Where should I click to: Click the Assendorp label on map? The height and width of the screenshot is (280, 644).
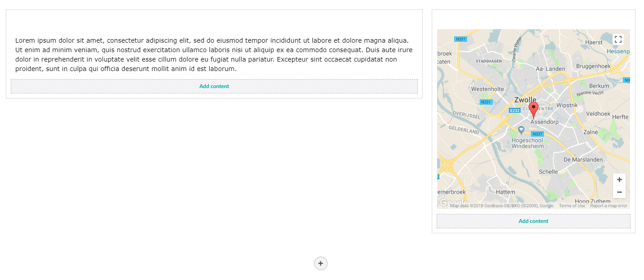pyautogui.click(x=544, y=122)
